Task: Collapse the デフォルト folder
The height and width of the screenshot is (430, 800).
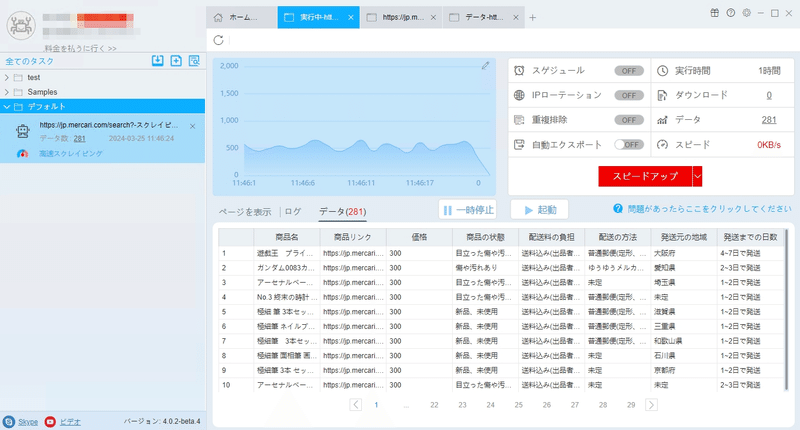Action: pos(7,107)
